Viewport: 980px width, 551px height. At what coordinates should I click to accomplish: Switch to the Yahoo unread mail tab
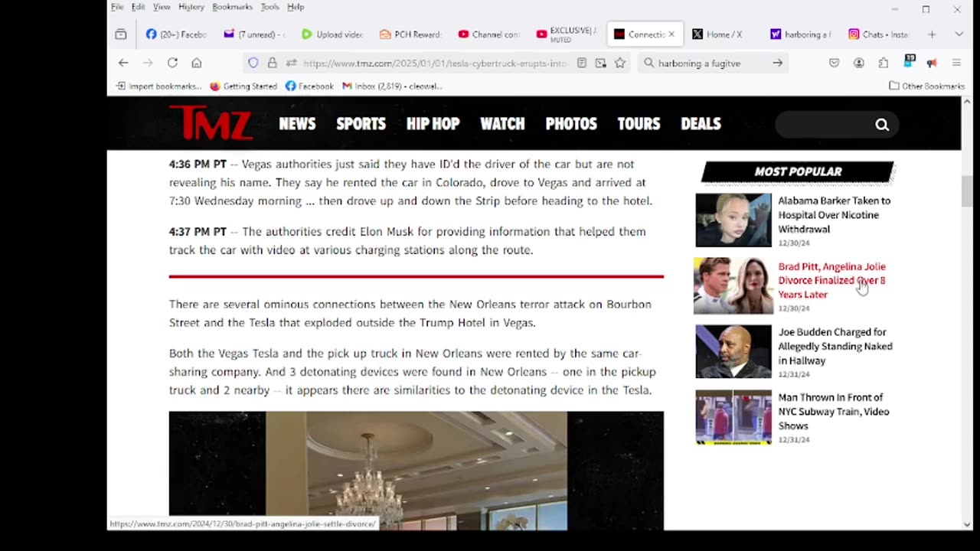pyautogui.click(x=254, y=34)
